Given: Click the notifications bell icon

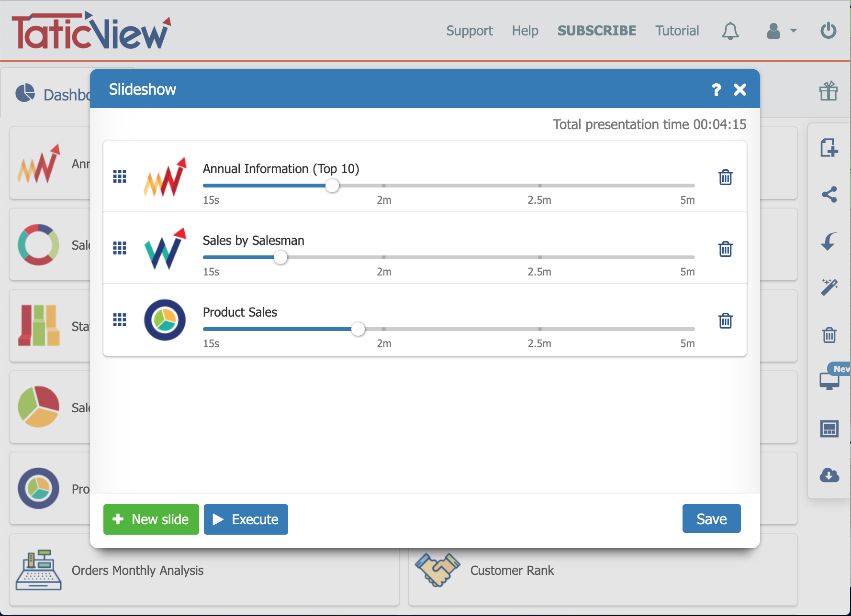Looking at the screenshot, I should click(730, 31).
